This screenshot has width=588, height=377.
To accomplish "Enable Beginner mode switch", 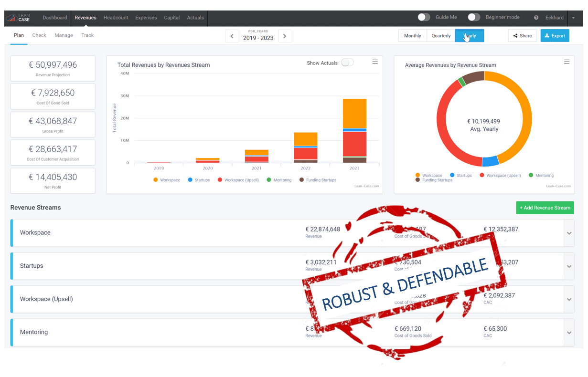I will [x=474, y=17].
